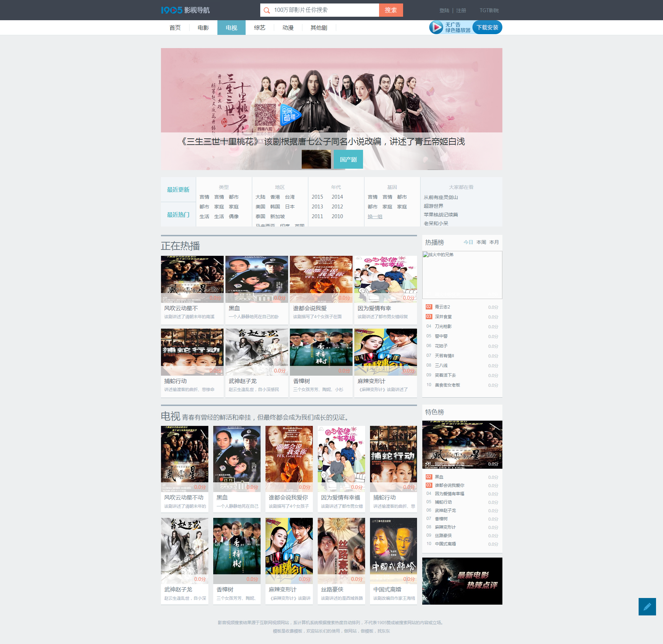Open 武神赵子龙 in 特色榜 list
Viewport: 663px width, 644px height.
(x=446, y=511)
